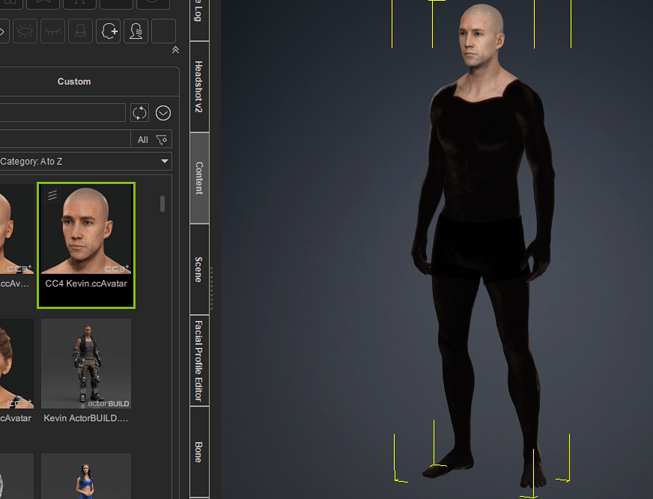The image size is (653, 499).
Task: Select Kevin ActorBUILD thumbnail
Action: click(x=86, y=372)
